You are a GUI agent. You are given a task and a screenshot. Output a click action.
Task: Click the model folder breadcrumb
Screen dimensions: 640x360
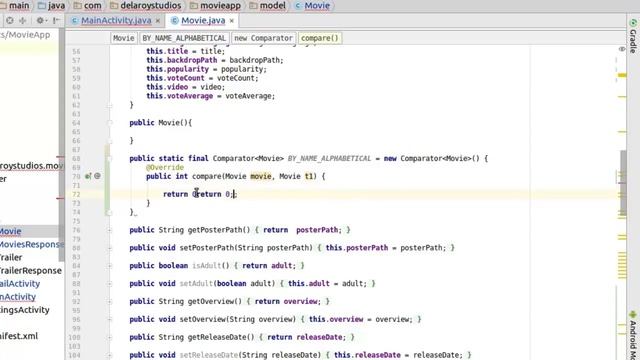click(x=267, y=6)
